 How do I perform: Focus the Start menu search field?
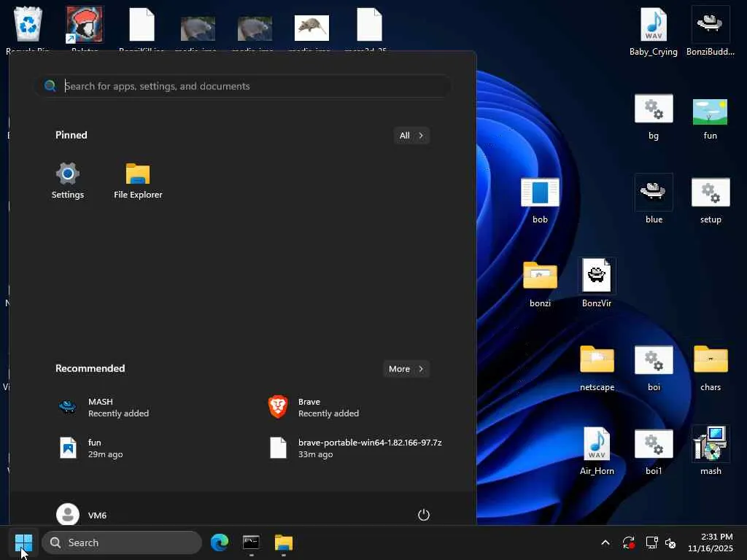click(244, 86)
